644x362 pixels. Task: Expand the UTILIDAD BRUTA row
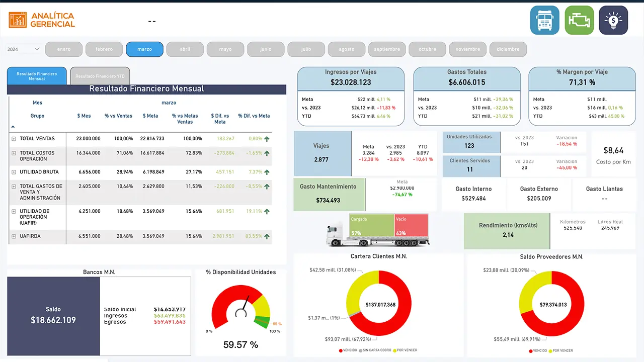14,172
